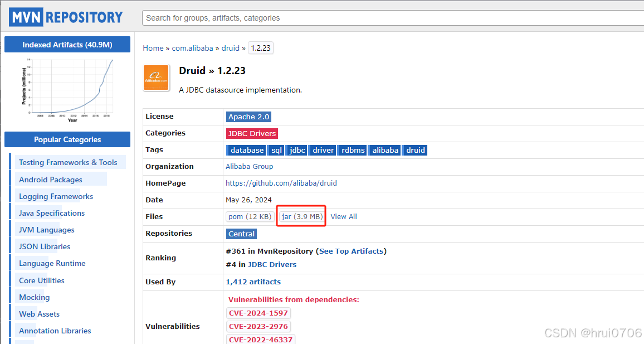Image resolution: width=644 pixels, height=344 pixels.
Task: Download the jar (3.9 MB) file
Action: 303,216
